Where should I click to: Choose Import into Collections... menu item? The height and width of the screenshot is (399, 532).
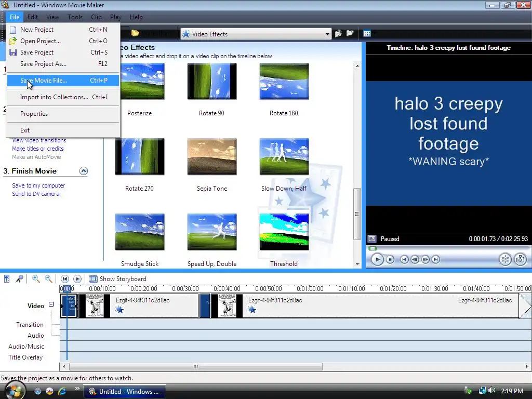click(x=63, y=97)
